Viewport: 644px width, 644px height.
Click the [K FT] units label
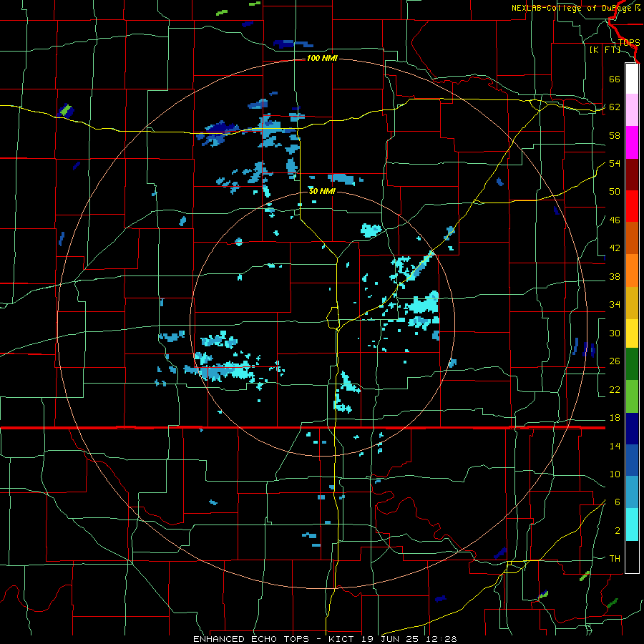[x=605, y=49]
